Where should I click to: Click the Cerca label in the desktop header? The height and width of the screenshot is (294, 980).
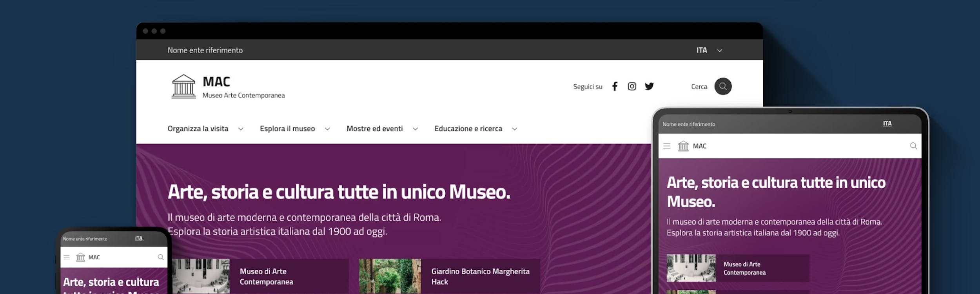pyautogui.click(x=699, y=87)
